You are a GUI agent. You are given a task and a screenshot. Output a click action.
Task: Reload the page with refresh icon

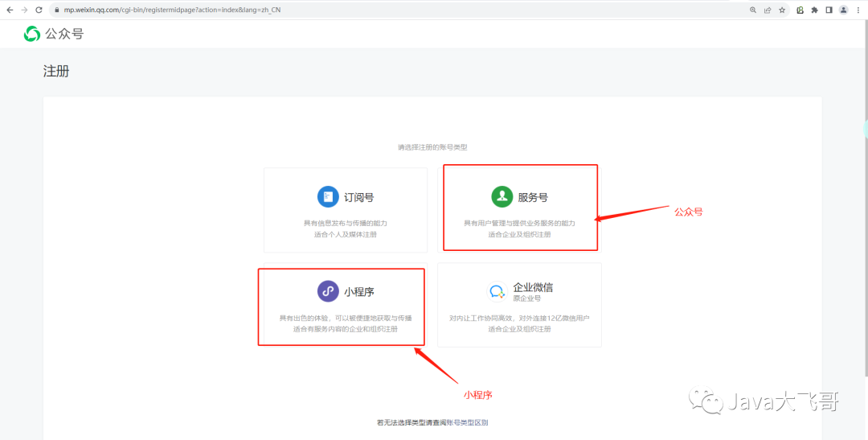[x=39, y=10]
